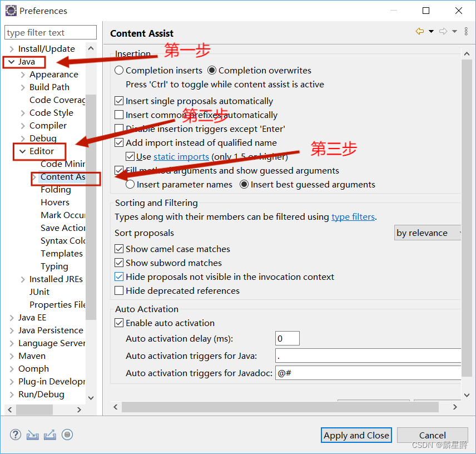
Task: Click Auto activation delay field
Action: (x=287, y=338)
